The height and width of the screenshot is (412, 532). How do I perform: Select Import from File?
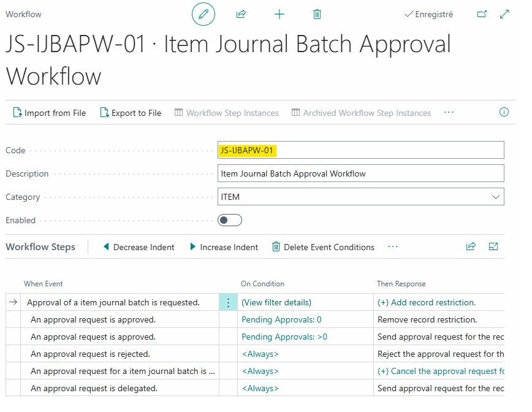click(x=49, y=113)
